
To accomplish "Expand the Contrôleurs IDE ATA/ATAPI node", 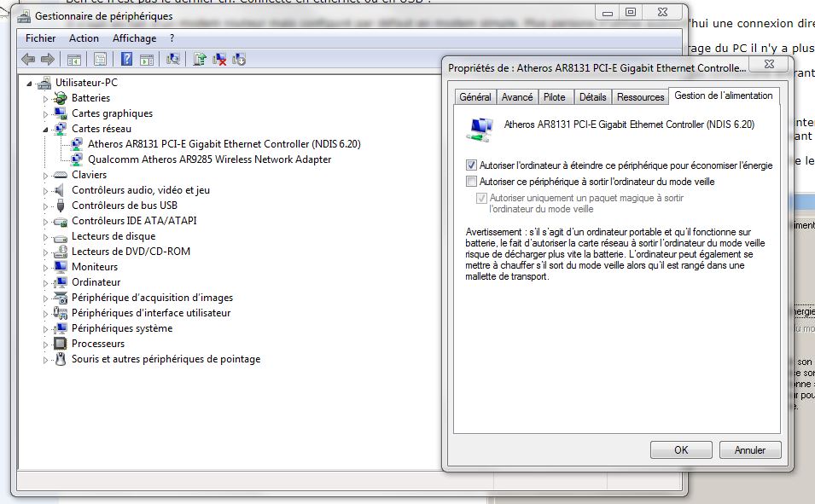I will point(45,222).
